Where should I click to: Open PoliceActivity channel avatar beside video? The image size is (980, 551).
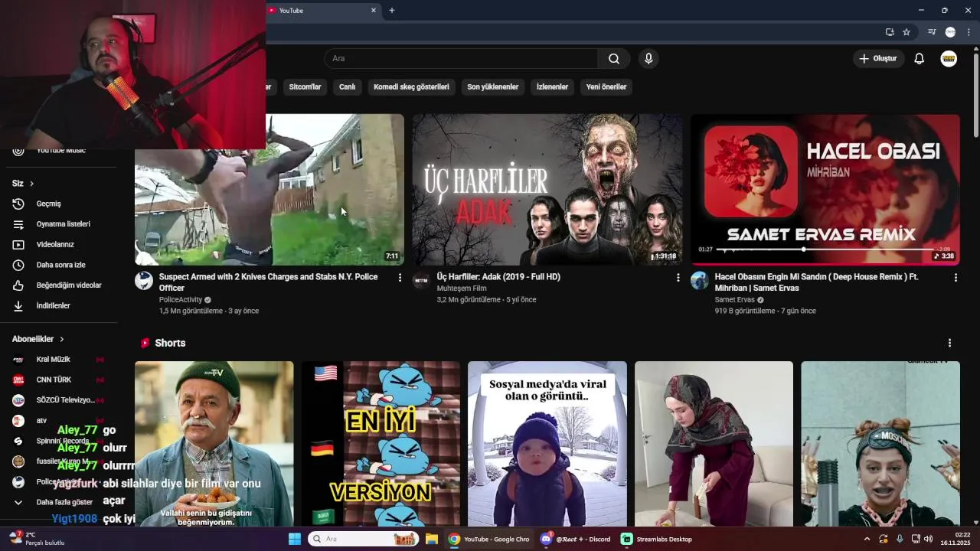click(x=144, y=280)
